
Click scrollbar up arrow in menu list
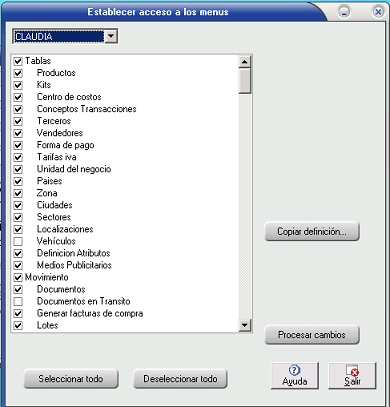click(245, 62)
